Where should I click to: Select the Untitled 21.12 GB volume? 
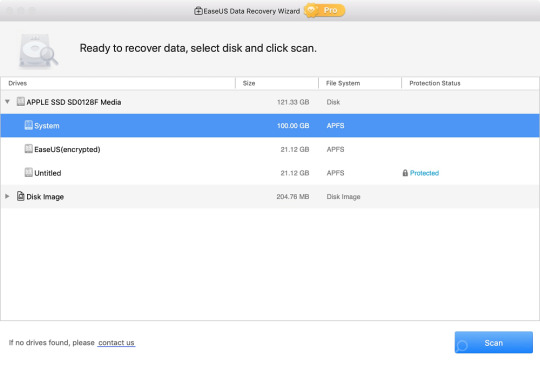270,173
